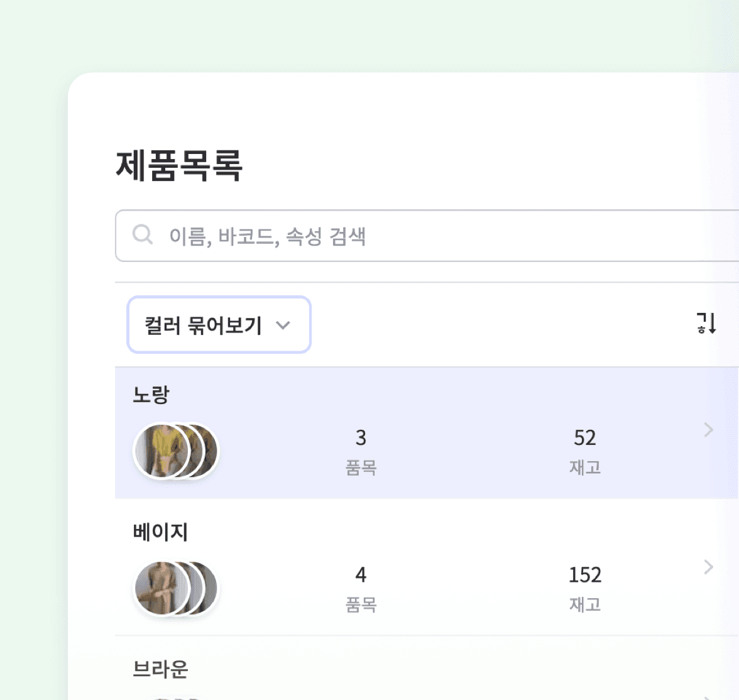The width and height of the screenshot is (739, 700).
Task: Click the 노랑 item count 3 품목
Action: [x=361, y=452]
